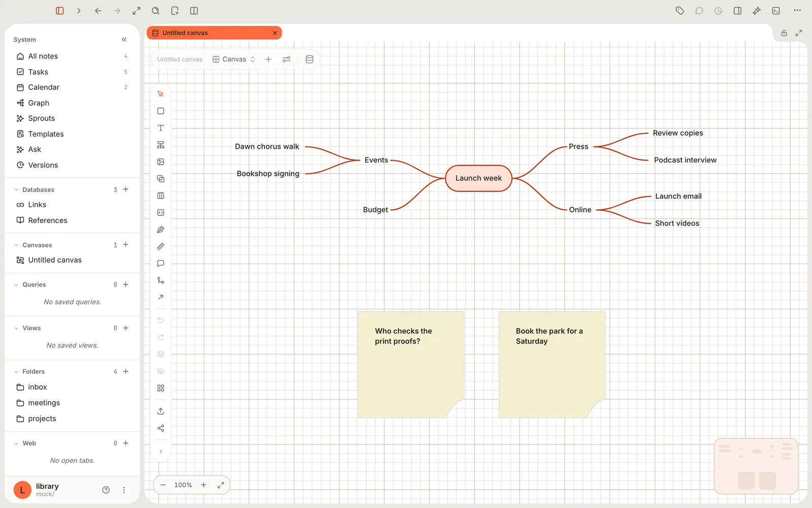Open the projects folder
This screenshot has width=812, height=508.
[x=72, y=419]
